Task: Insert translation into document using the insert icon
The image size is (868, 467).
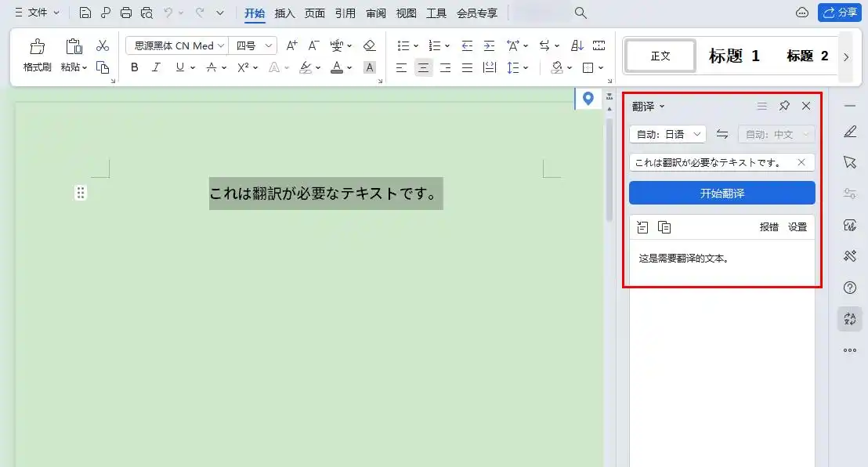Action: (642, 227)
